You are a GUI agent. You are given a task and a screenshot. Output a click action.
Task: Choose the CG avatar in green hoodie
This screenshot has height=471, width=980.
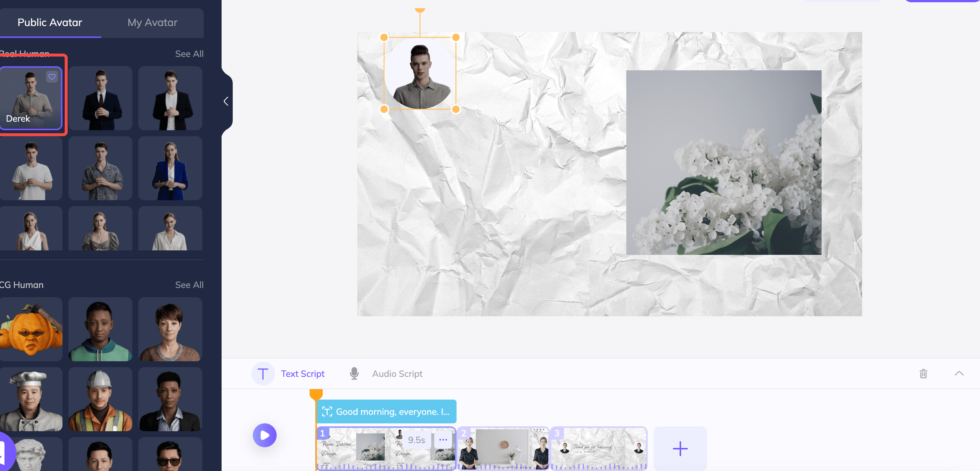100,329
